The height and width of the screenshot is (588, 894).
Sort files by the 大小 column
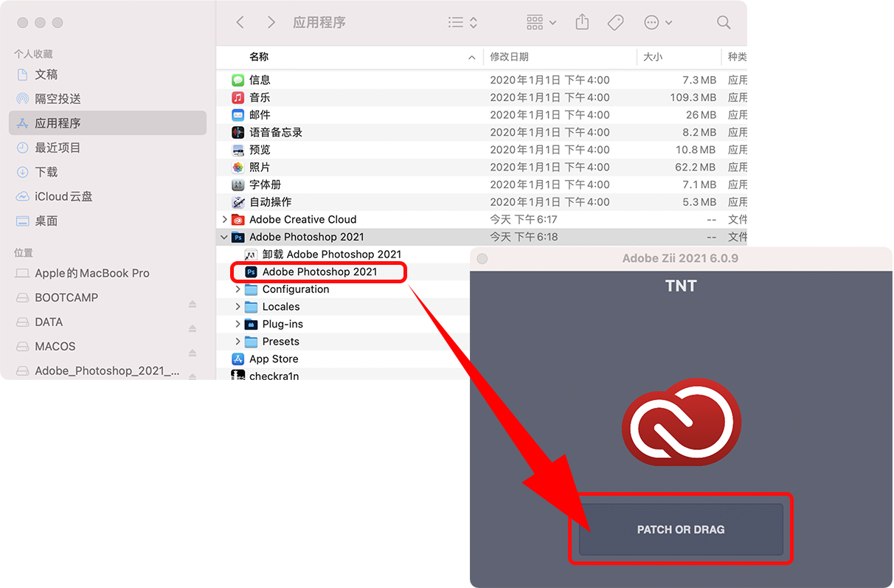(x=653, y=57)
